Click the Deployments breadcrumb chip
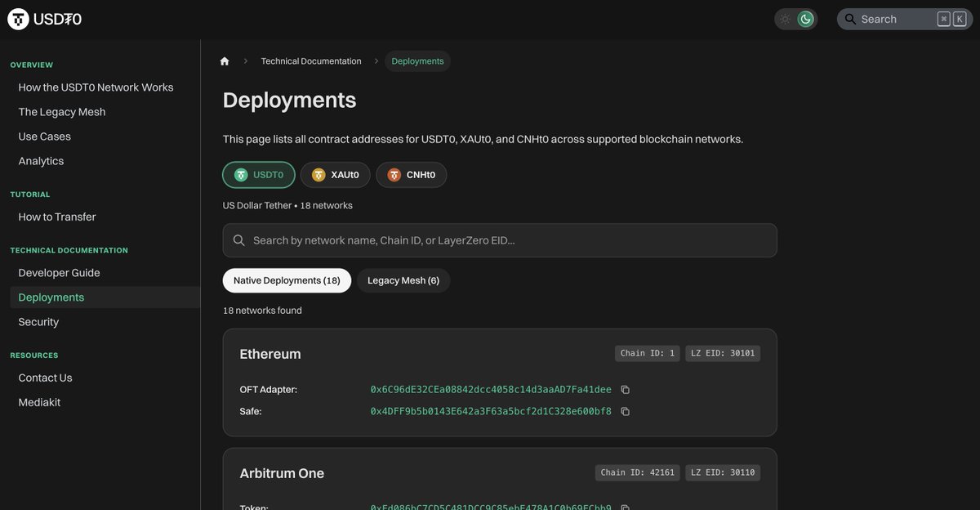Screen dimensions: 980x510 (x=417, y=61)
